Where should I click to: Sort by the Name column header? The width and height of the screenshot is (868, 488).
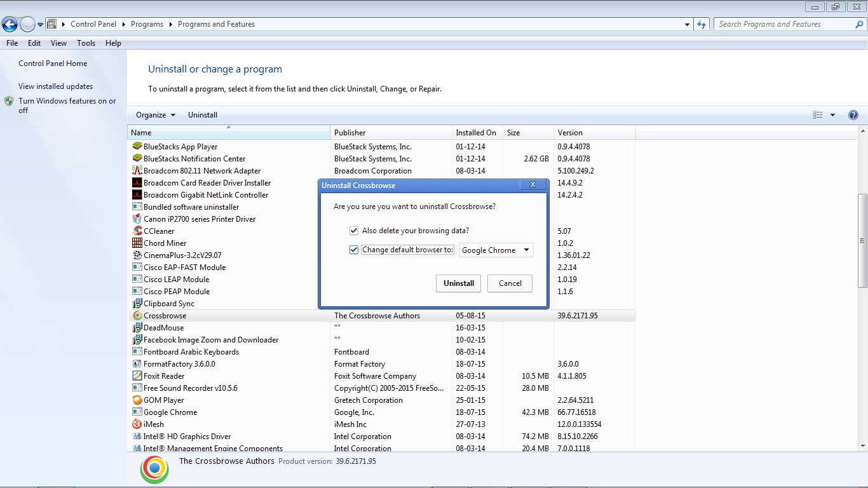(x=229, y=133)
